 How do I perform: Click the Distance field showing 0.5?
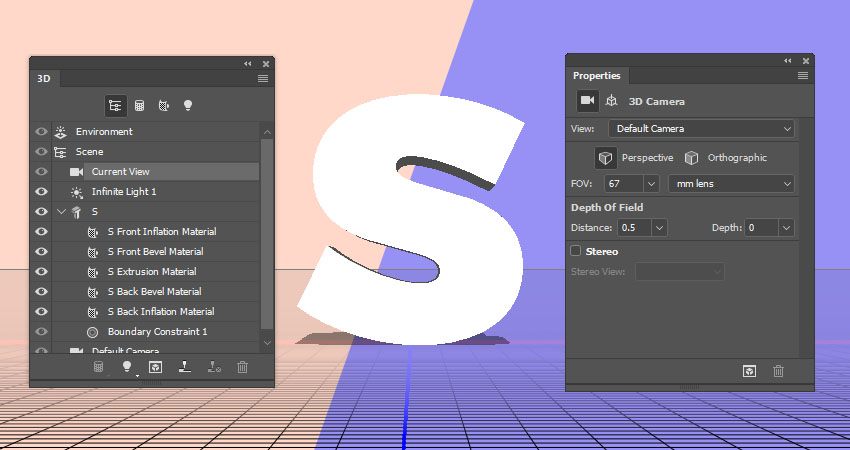point(635,228)
